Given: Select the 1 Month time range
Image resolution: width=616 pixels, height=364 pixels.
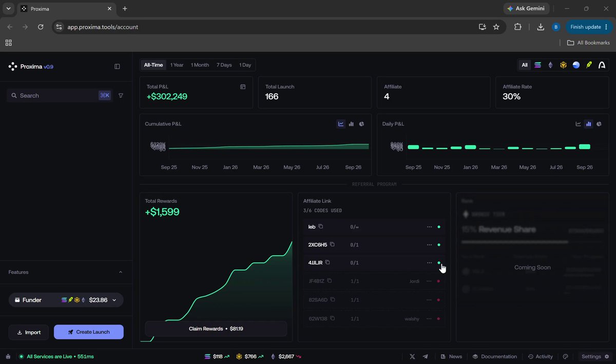Looking at the screenshot, I should coord(200,65).
